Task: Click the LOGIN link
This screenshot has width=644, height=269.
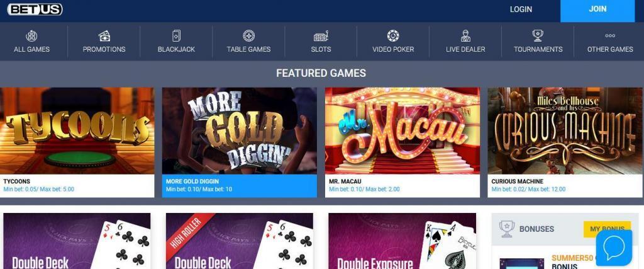Action: (521, 9)
